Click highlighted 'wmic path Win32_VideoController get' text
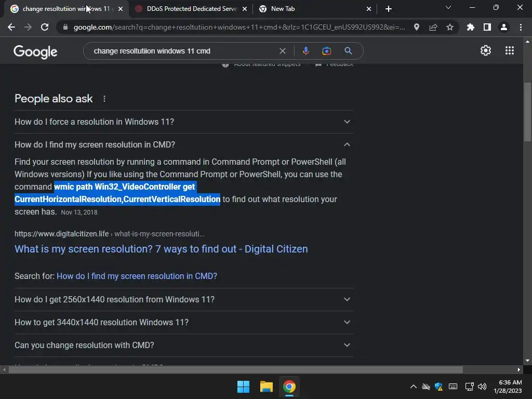Image resolution: width=532 pixels, height=399 pixels. pyautogui.click(x=125, y=187)
